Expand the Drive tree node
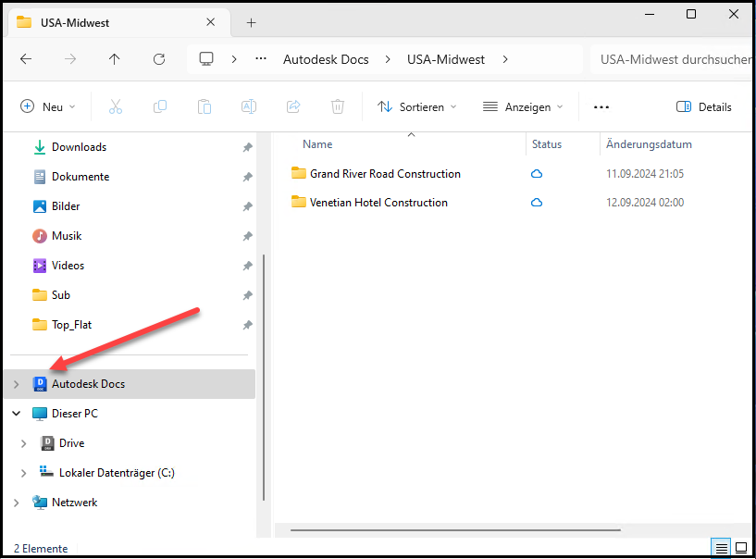The width and height of the screenshot is (756, 559). (24, 443)
